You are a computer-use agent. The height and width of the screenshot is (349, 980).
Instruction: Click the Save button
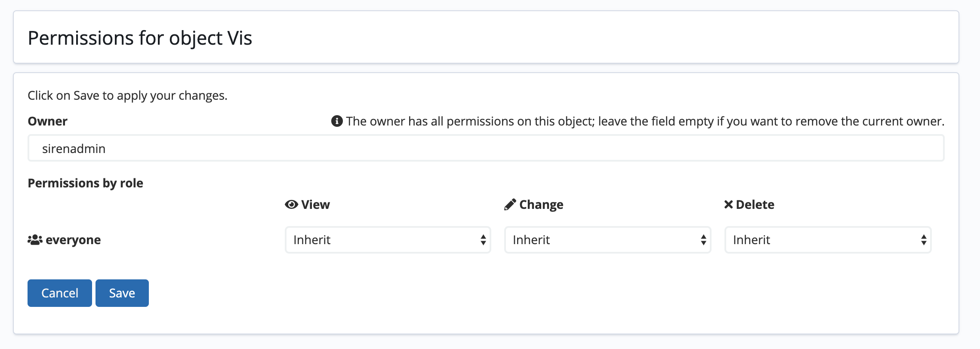click(122, 293)
